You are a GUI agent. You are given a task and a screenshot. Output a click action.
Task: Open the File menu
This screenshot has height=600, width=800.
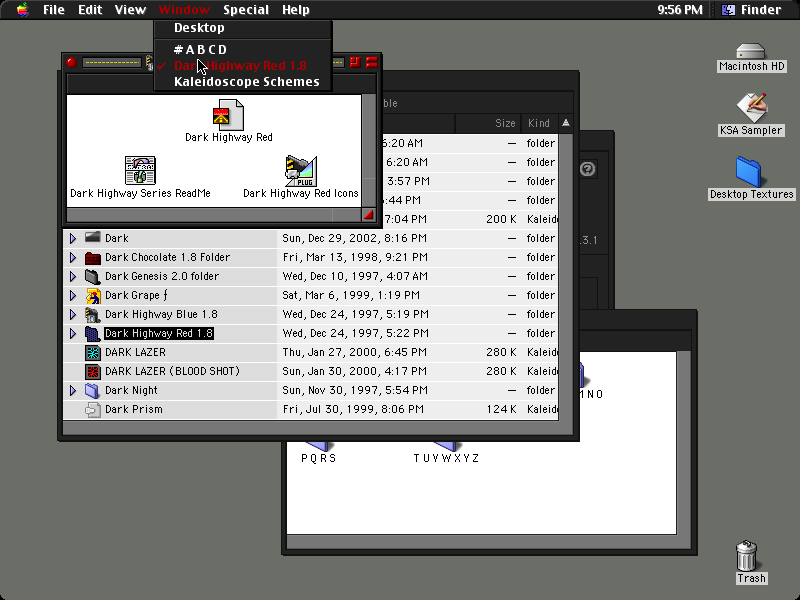pyautogui.click(x=54, y=10)
